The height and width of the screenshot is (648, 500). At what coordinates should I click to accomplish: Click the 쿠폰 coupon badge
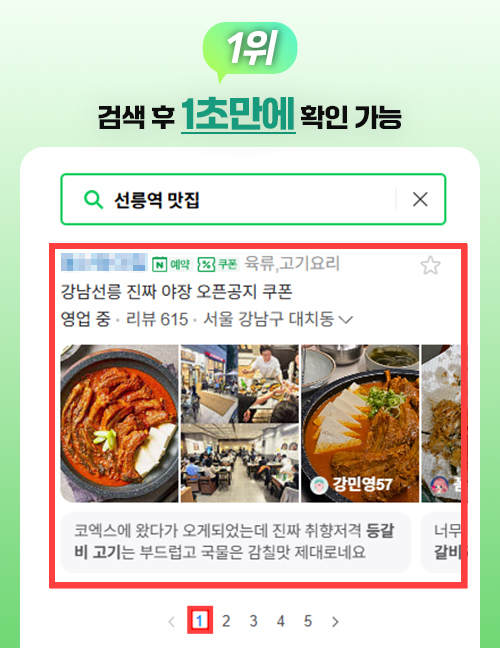tap(218, 264)
